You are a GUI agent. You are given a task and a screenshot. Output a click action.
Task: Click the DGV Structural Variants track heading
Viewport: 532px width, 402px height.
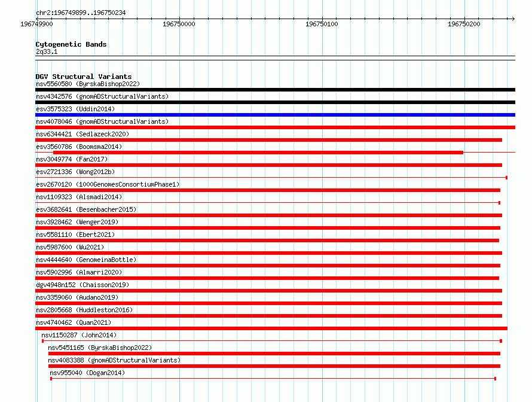84,77
